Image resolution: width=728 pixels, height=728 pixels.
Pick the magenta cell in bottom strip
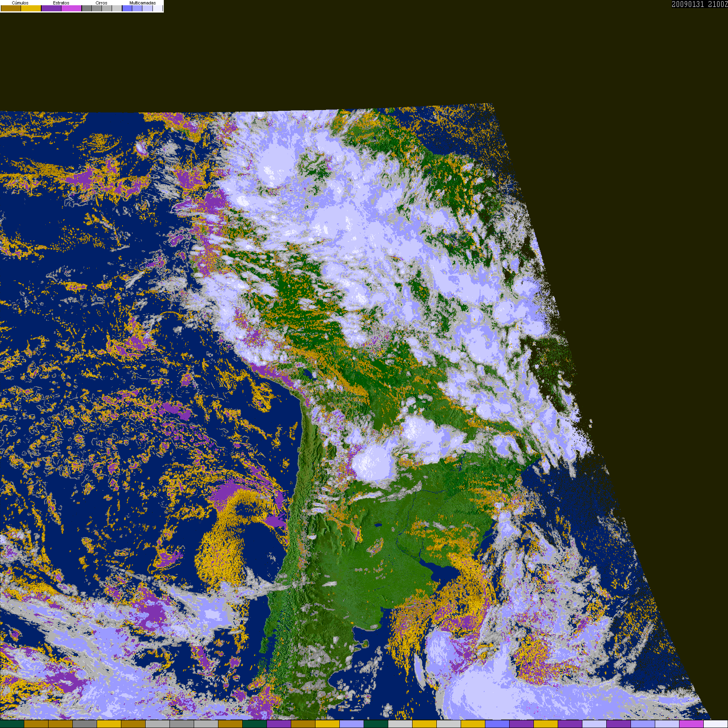coord(692,724)
